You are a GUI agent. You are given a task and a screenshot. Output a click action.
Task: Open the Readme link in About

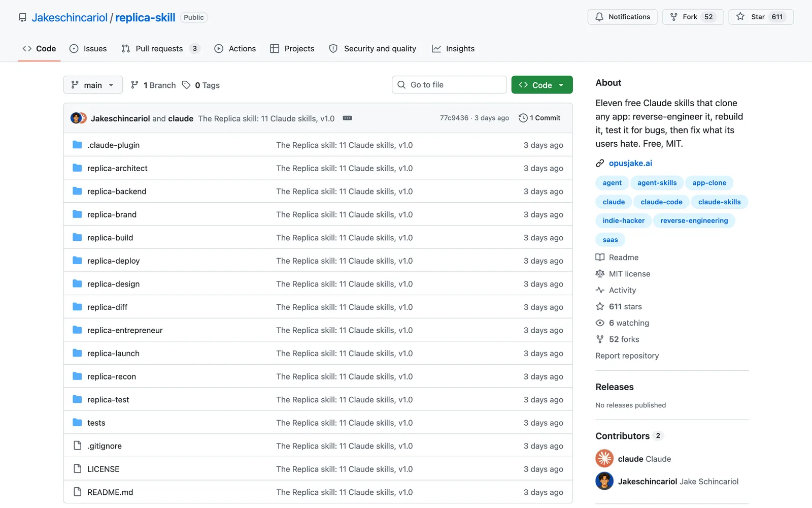[x=617, y=258]
